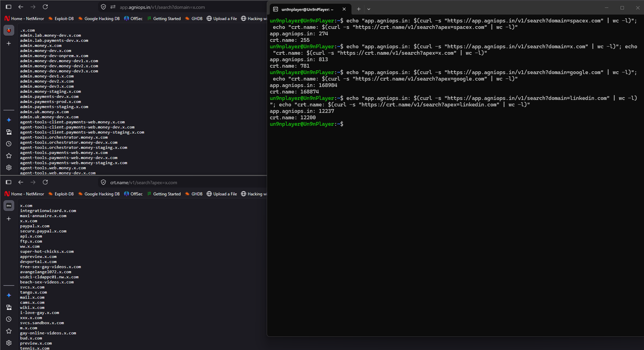Open Google Hacking DB bookmark in agniops window

[99, 18]
